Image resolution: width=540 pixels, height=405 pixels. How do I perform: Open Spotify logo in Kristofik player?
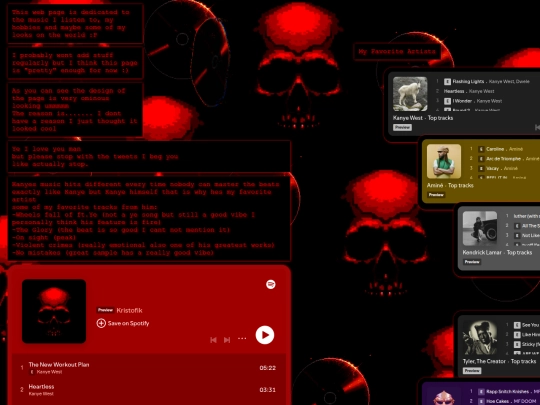(x=271, y=284)
